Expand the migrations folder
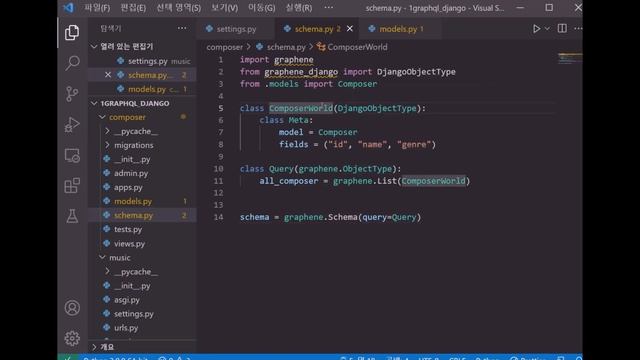The height and width of the screenshot is (360, 640). point(107,145)
